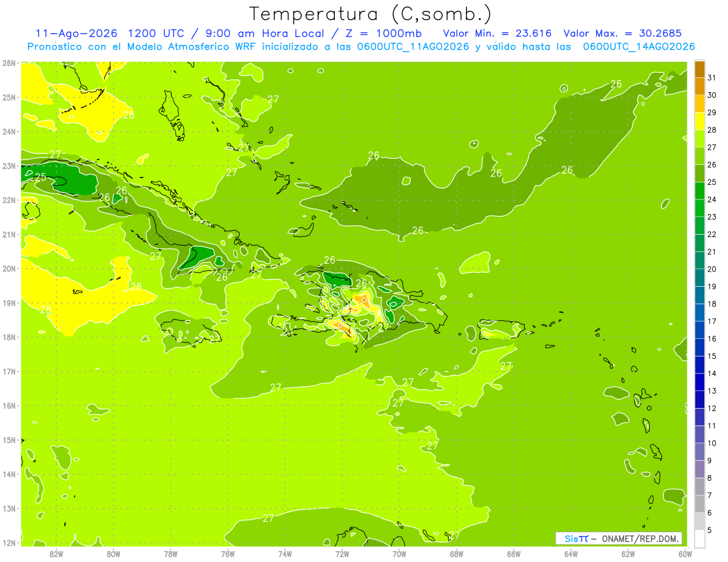Click the latitude axis label "12N"
Viewport: 728px width, 562px height.
point(9,543)
